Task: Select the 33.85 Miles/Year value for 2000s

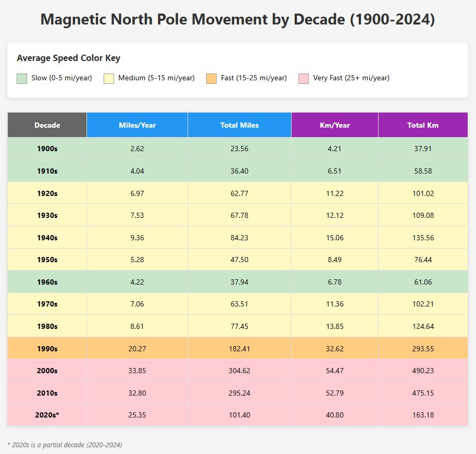Action: click(137, 371)
